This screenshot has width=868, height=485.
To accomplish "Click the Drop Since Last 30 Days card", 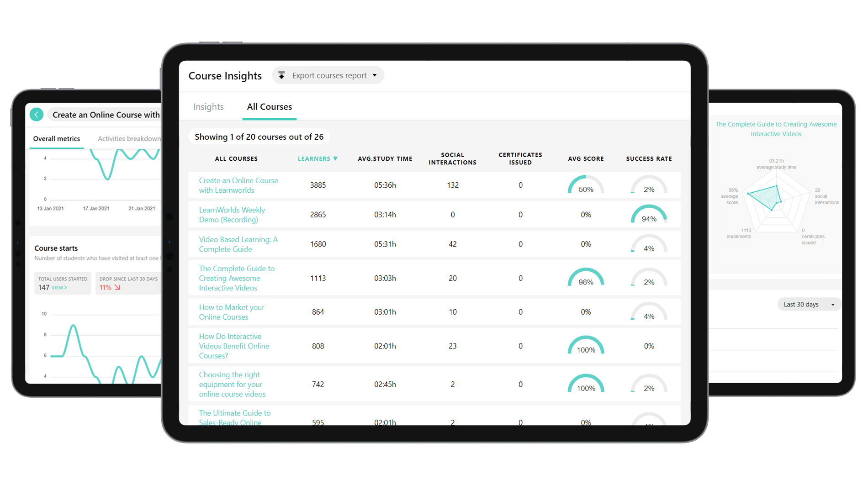I will [128, 283].
